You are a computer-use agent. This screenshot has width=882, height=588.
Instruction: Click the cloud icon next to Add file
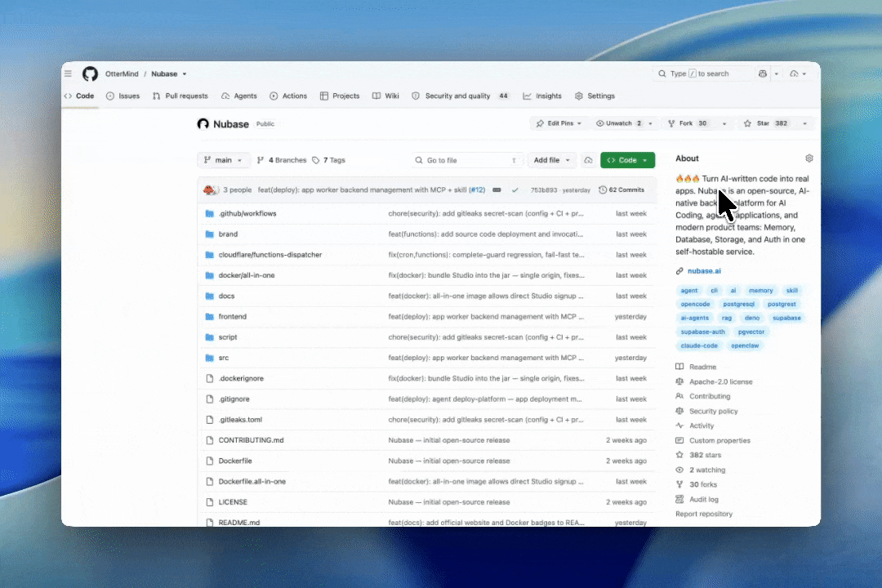pos(588,160)
